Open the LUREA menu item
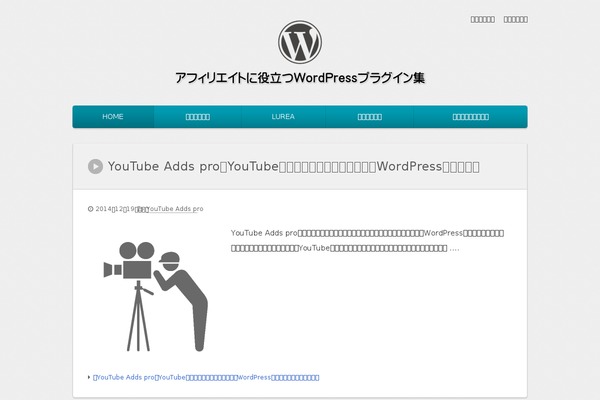Viewport: 600px width, 400px height. (x=283, y=117)
